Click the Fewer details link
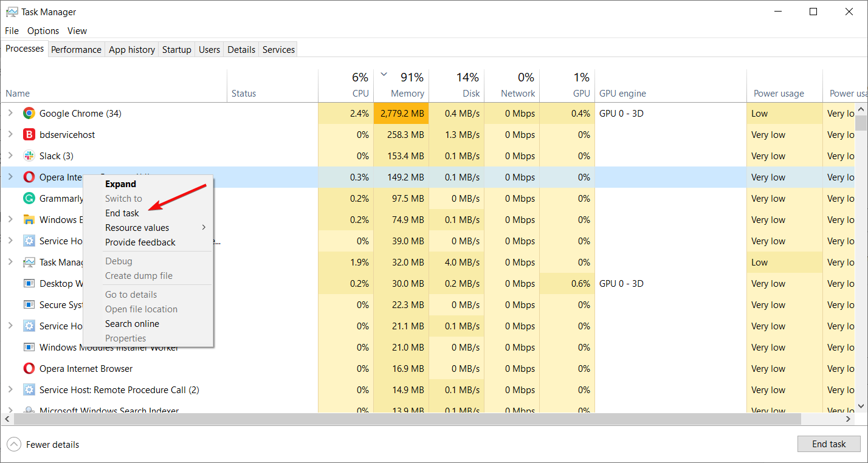 (x=52, y=444)
